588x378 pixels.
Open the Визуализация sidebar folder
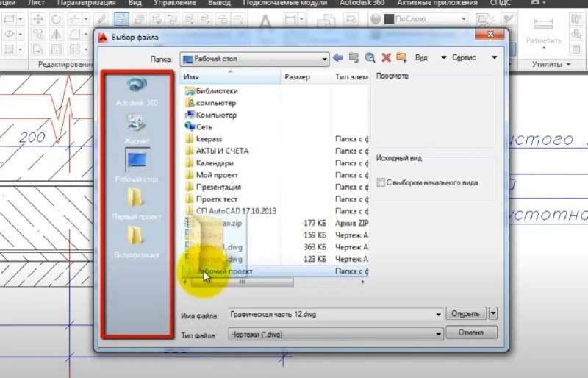137,241
